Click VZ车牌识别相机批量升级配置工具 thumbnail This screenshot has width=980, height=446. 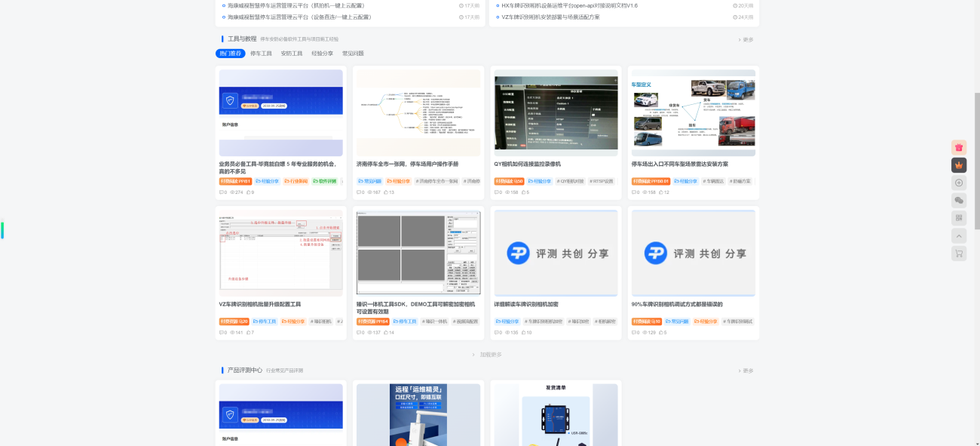pyautogui.click(x=280, y=252)
